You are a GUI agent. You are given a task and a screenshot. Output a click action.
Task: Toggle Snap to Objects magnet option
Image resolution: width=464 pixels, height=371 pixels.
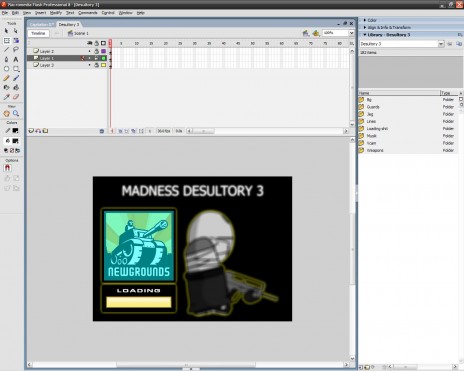click(7, 168)
